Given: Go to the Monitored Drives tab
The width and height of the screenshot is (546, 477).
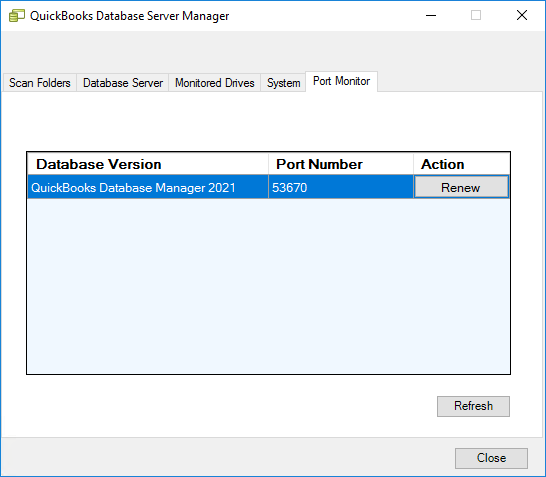Looking at the screenshot, I should point(214,83).
